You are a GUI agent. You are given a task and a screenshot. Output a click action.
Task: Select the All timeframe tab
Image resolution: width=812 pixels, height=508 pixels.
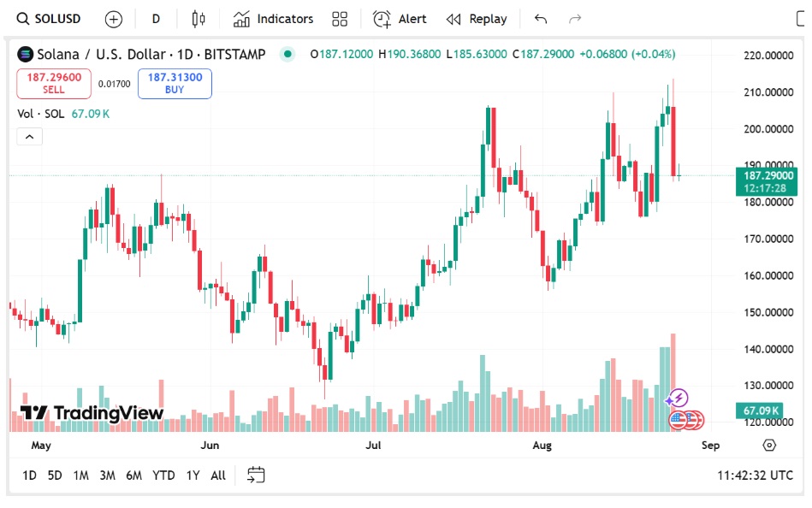[217, 475]
